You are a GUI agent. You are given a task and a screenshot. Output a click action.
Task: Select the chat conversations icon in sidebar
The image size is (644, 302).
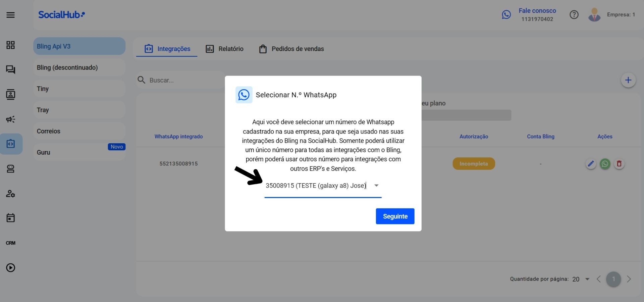tap(11, 70)
